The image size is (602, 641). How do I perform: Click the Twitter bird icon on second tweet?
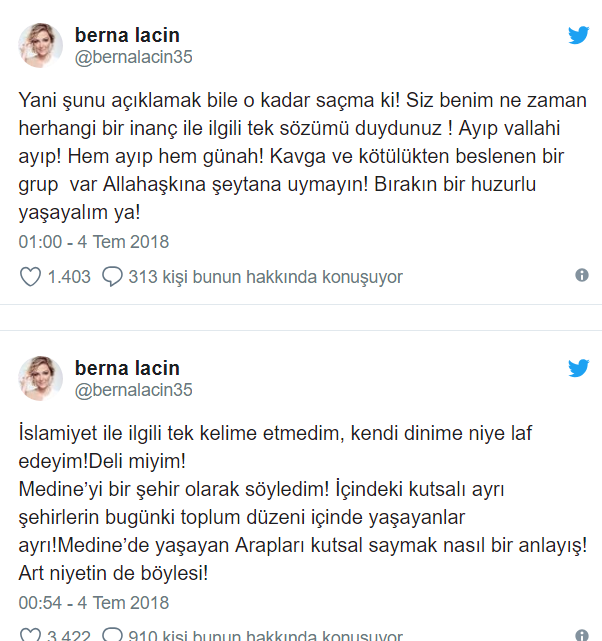[578, 368]
